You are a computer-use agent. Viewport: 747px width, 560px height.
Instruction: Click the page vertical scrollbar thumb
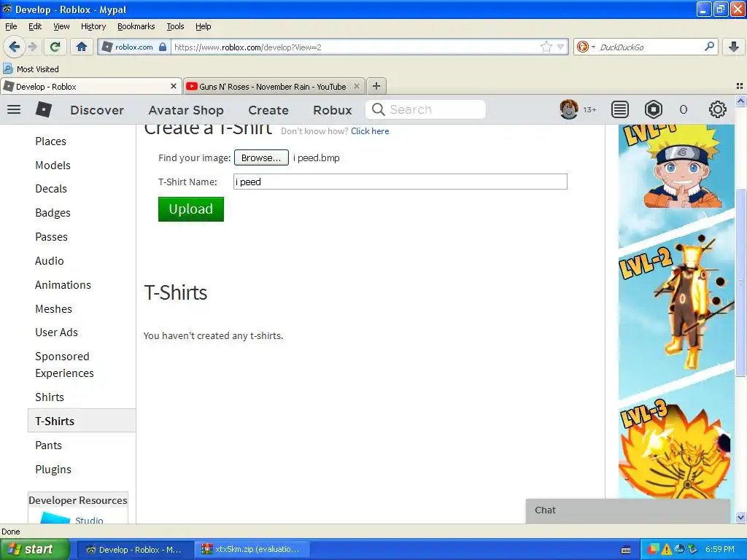tap(740, 281)
